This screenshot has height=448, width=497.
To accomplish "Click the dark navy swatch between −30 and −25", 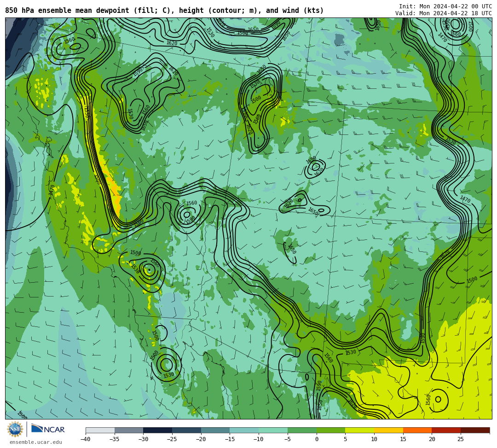I will [157, 430].
